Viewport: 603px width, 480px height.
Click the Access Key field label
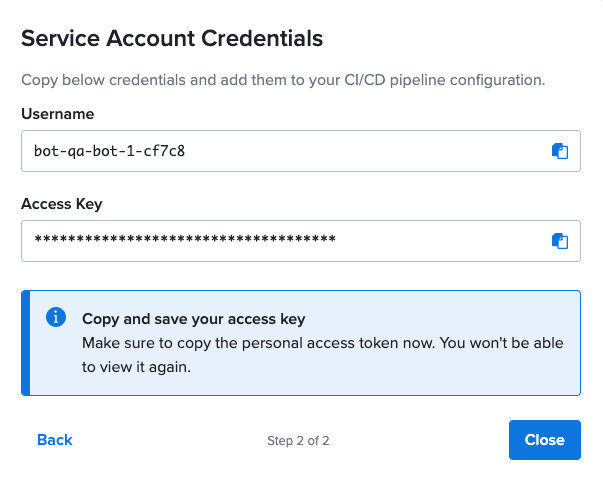pyautogui.click(x=61, y=203)
